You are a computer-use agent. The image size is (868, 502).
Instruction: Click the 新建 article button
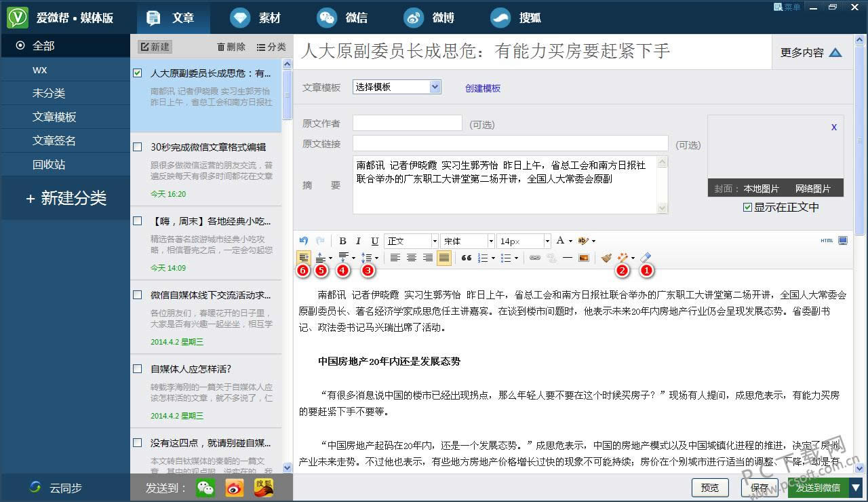(x=155, y=47)
